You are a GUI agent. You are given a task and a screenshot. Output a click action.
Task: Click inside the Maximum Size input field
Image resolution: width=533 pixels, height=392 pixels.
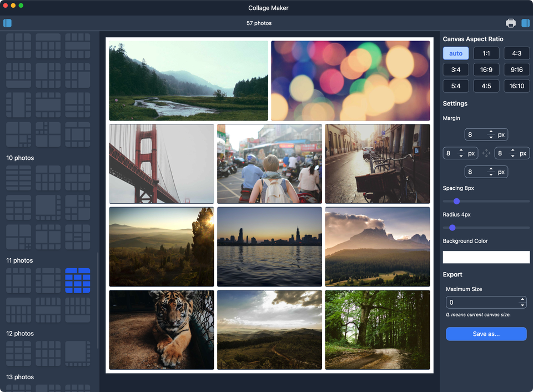(x=481, y=303)
